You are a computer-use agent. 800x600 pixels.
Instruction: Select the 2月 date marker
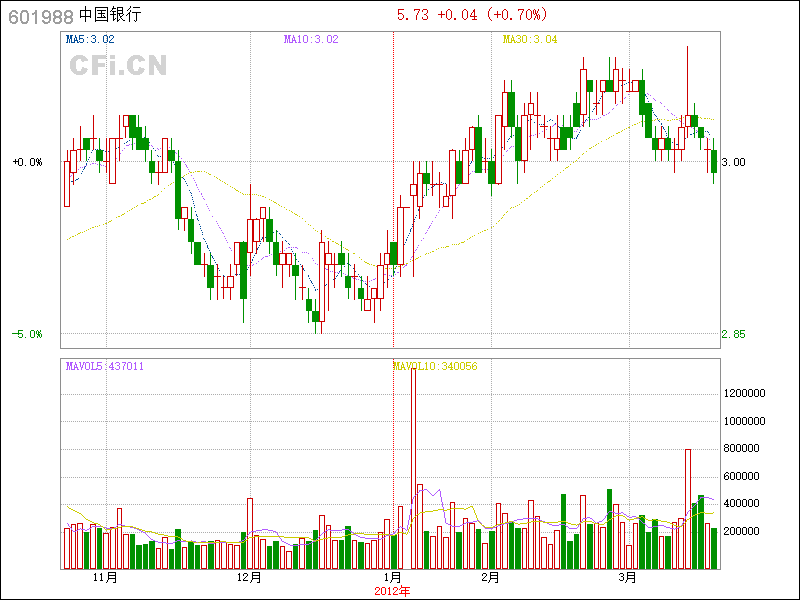click(x=490, y=577)
